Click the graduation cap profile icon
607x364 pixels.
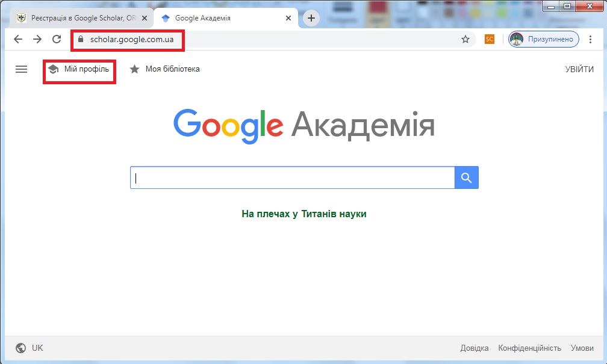(53, 69)
